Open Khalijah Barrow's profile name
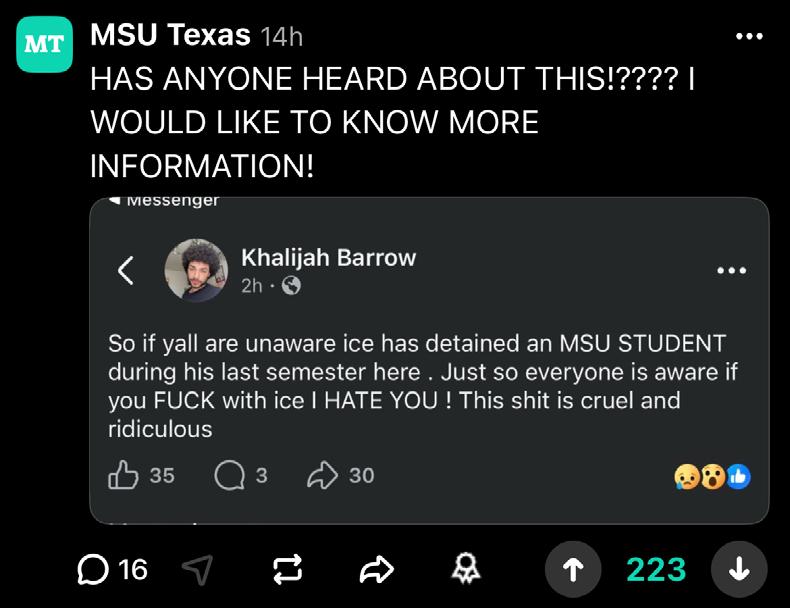Screen dimensions: 790x608 coord(328,257)
